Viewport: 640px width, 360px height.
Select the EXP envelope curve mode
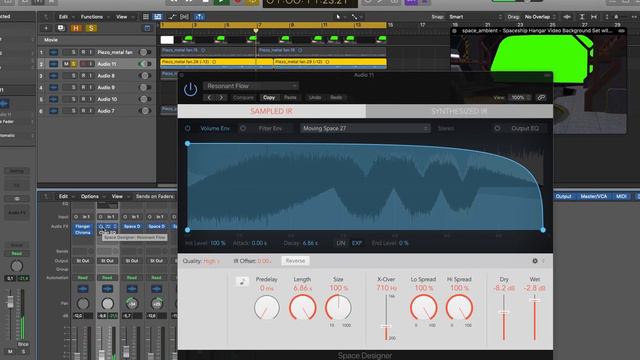[x=357, y=243]
